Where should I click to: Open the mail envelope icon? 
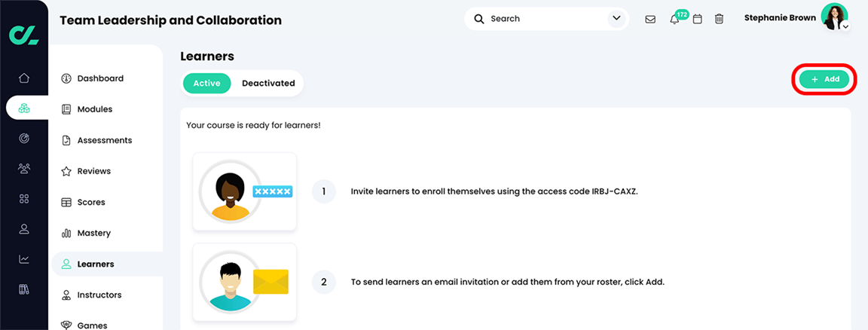pyautogui.click(x=650, y=19)
